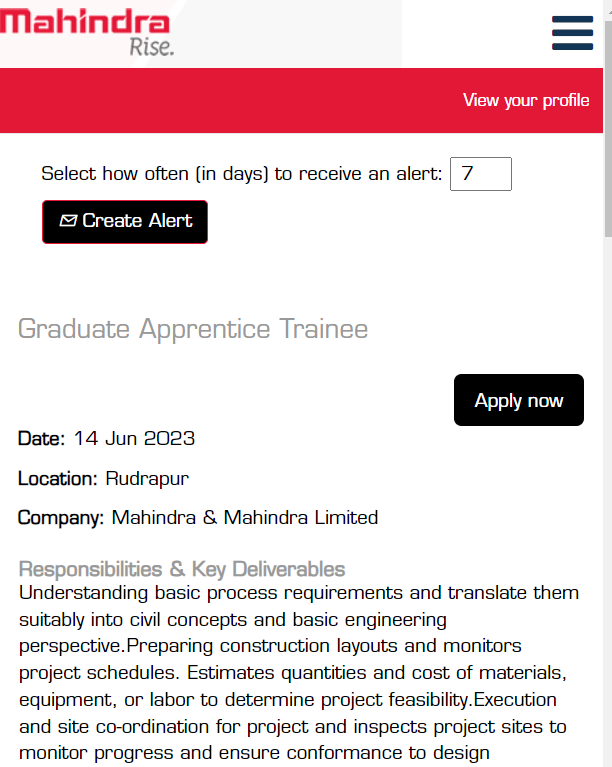Click the red profile banner bar
Viewport: 612px width, 767px height.
click(301, 100)
